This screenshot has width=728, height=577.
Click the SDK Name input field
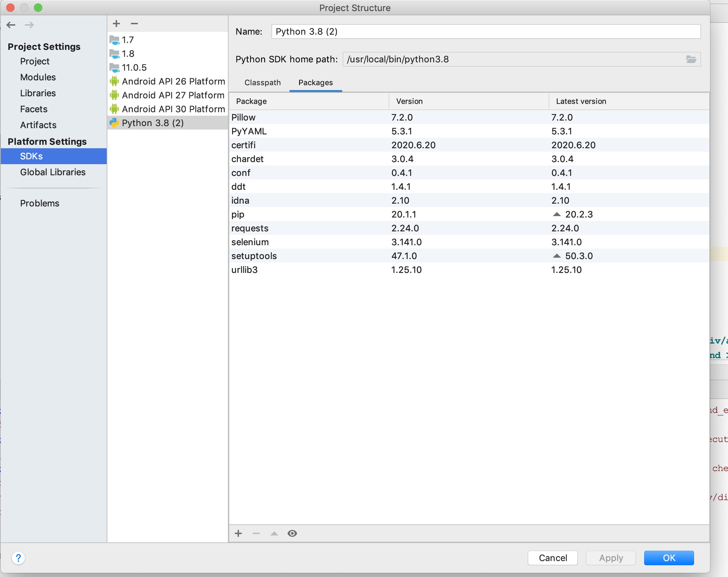coord(486,32)
